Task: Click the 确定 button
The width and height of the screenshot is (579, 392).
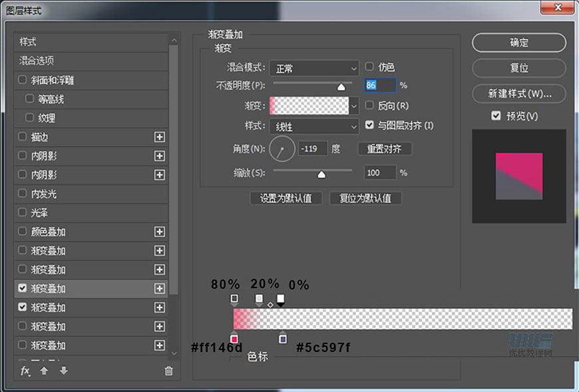Action: pos(519,42)
